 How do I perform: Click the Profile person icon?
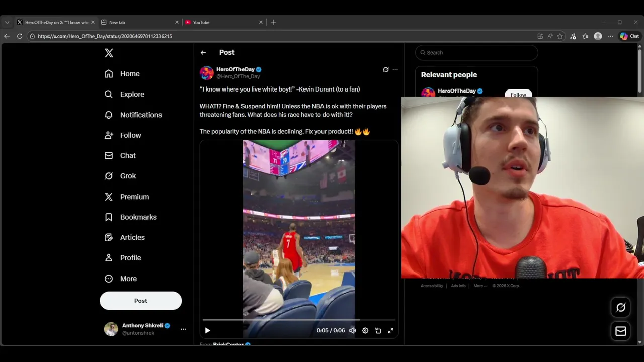(109, 258)
